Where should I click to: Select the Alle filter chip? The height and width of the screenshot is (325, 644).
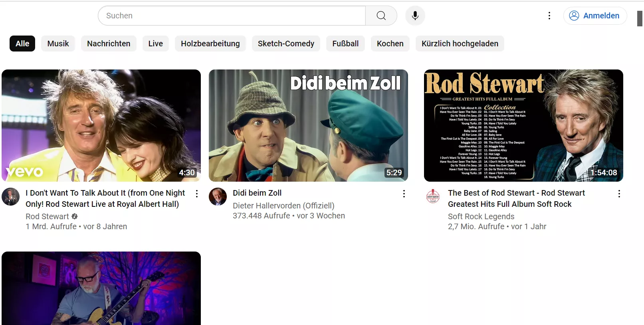(x=22, y=44)
